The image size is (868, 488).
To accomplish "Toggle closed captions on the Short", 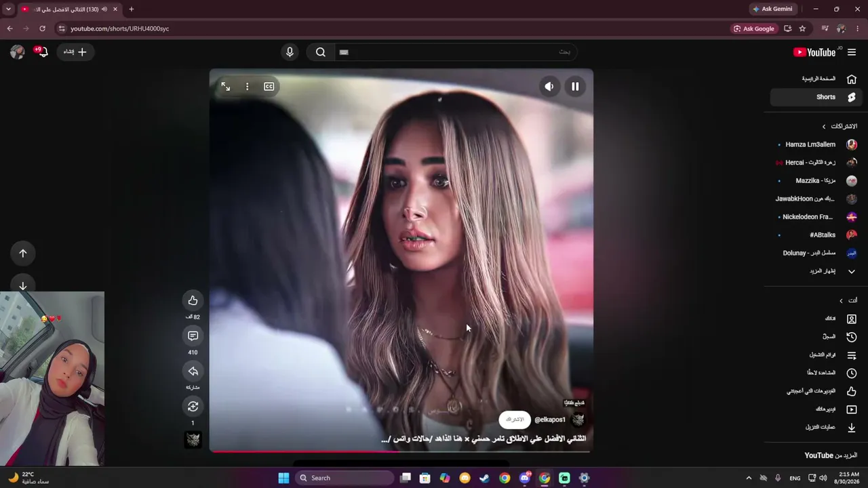I will pyautogui.click(x=269, y=87).
